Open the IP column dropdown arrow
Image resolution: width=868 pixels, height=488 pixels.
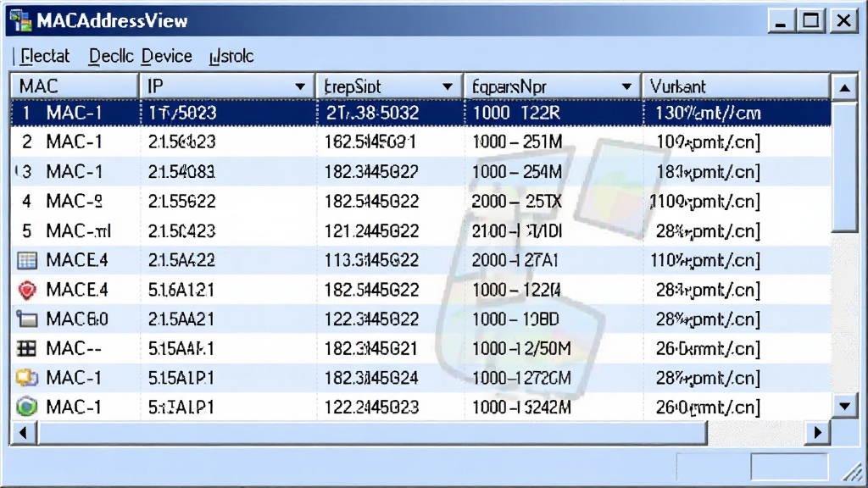point(300,87)
